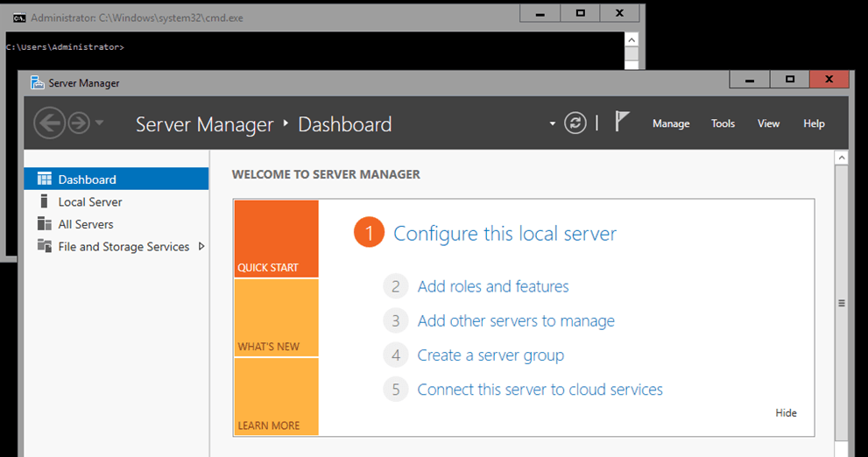
Task: Open the Manage menu
Action: 671,123
